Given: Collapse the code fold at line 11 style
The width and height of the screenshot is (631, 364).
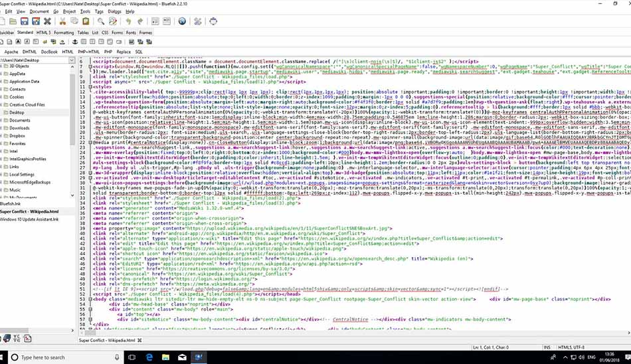Looking at the screenshot, I should click(x=90, y=86).
